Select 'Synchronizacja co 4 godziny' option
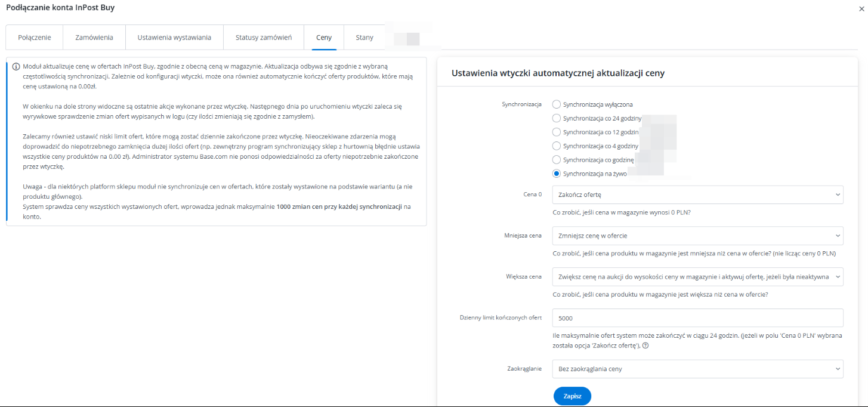The height and width of the screenshot is (407, 868). [557, 146]
